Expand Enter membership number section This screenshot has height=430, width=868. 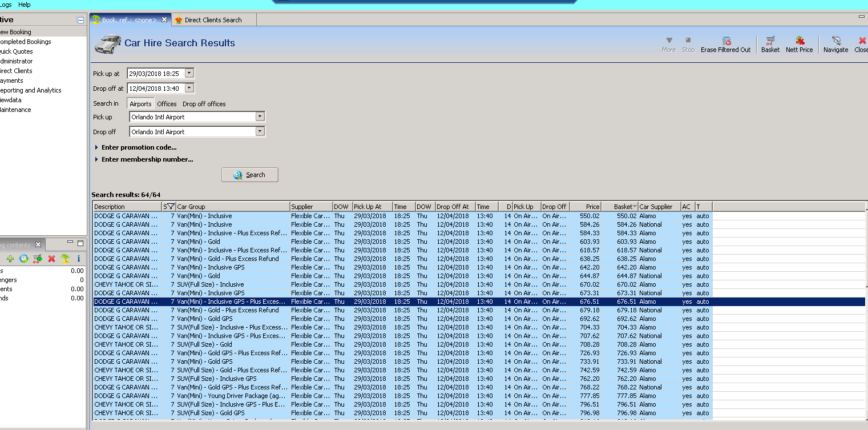[x=97, y=159]
